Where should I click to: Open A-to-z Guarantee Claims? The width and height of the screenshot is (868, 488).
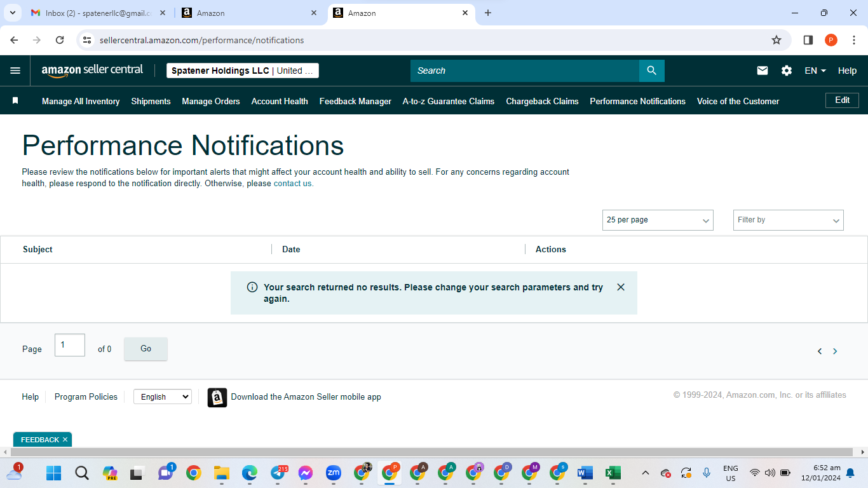coord(449,101)
